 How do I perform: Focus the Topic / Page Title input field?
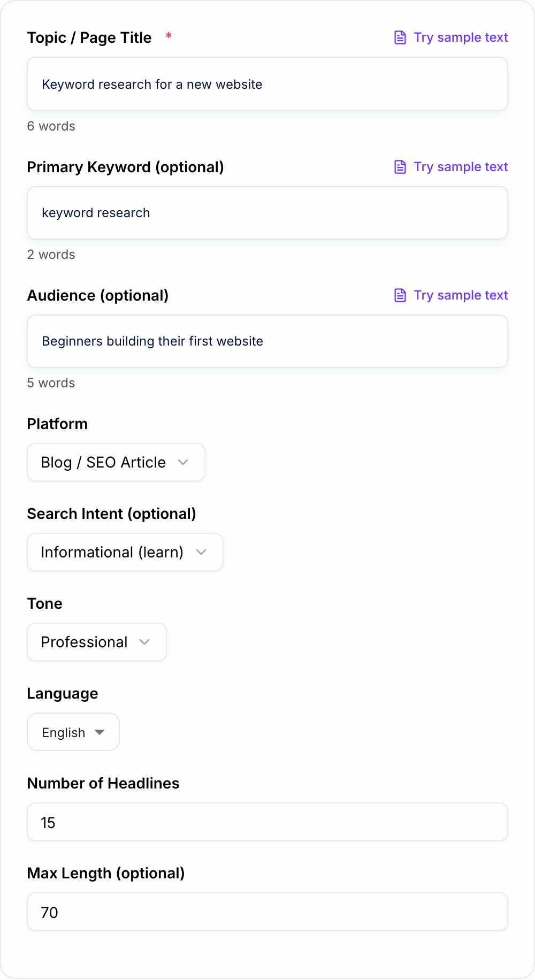267,84
